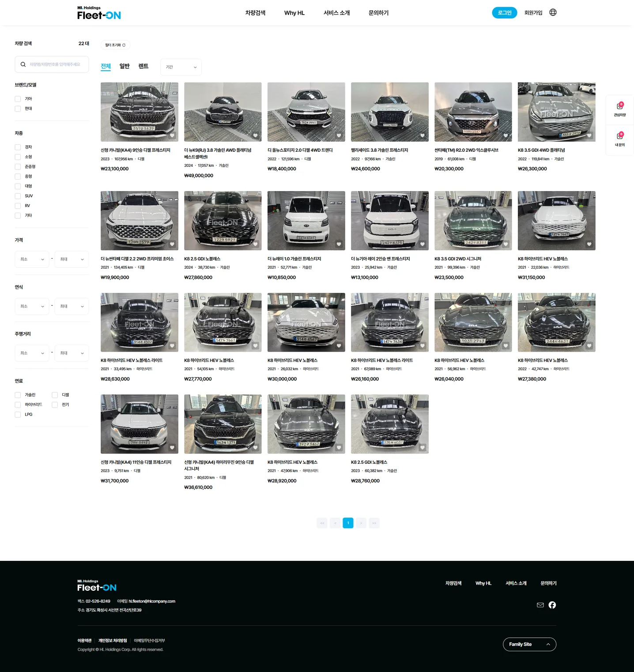Favorite the ₩28,630,000 K8 하이브리드 car
Screen dimensions: 634x672
172,345
